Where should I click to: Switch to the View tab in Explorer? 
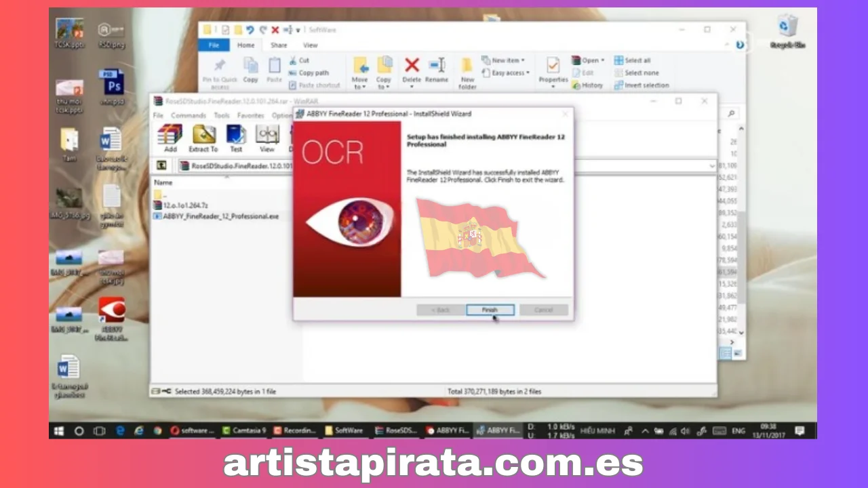(310, 45)
